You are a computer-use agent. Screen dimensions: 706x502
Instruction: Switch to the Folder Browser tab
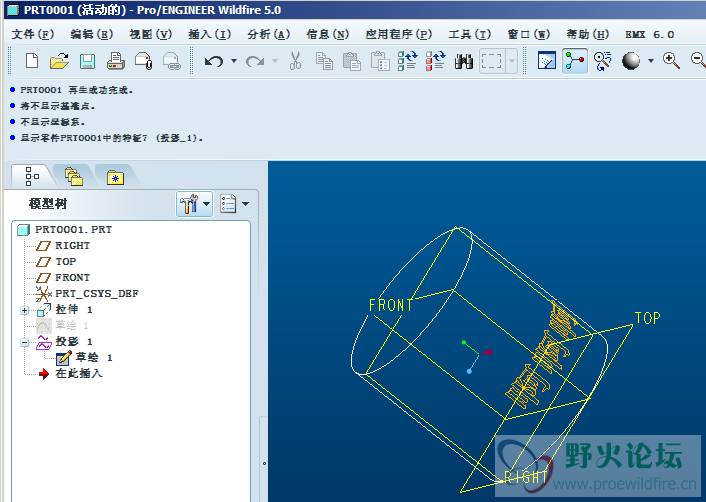click(74, 176)
